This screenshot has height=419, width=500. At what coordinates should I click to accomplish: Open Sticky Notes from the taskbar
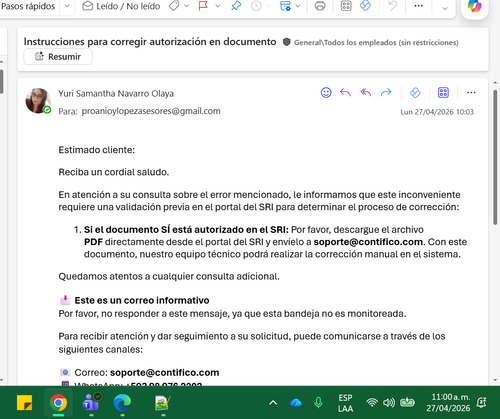click(25, 403)
